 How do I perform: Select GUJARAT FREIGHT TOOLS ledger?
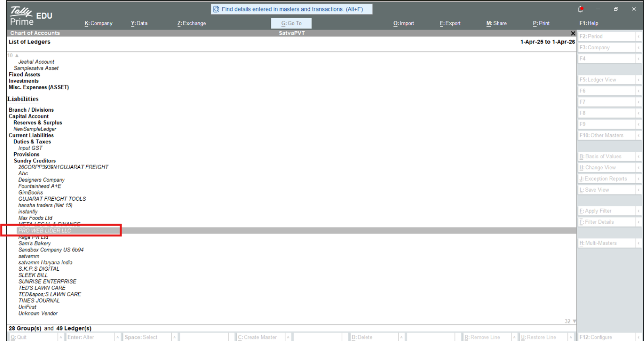[52, 199]
